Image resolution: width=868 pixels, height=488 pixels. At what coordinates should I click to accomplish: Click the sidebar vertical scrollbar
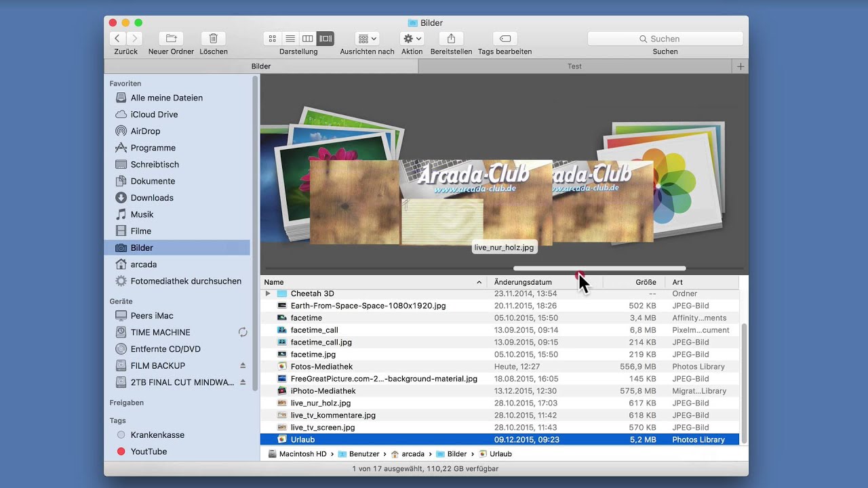(x=255, y=234)
